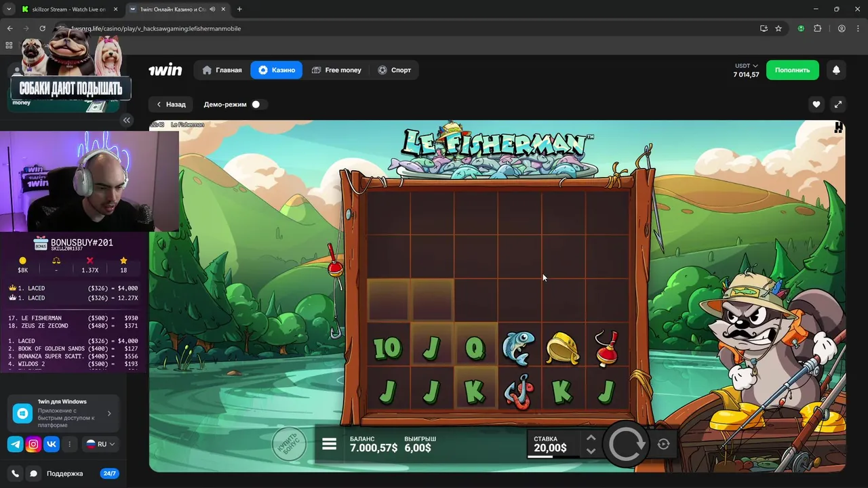Open the Chrome profile avatar
This screenshot has height=488, width=868.
[x=842, y=28]
